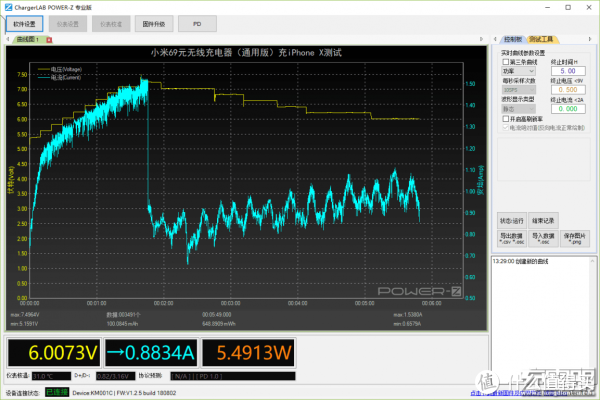Click the log panel scrollbar up arrow
Viewport: 600px width, 400px height.
592,261
